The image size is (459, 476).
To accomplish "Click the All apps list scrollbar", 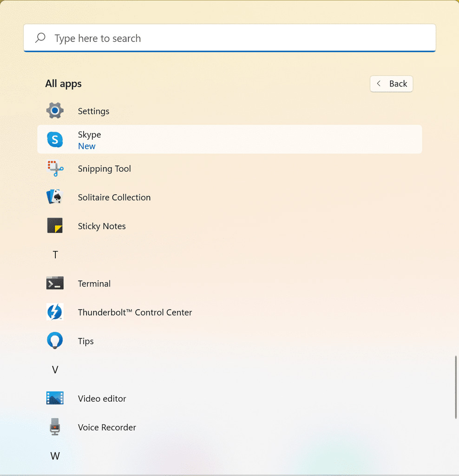I will [456, 387].
